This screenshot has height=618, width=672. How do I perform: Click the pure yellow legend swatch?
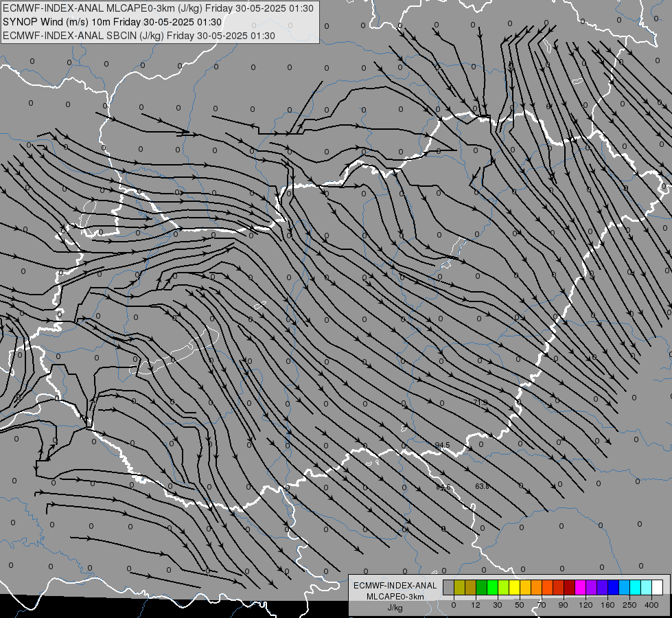pos(515,587)
